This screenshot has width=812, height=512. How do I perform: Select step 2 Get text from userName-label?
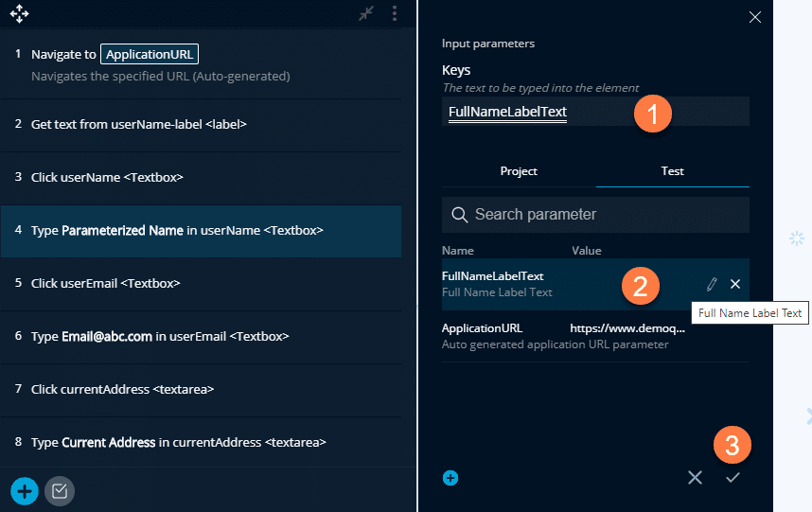pyautogui.click(x=201, y=125)
